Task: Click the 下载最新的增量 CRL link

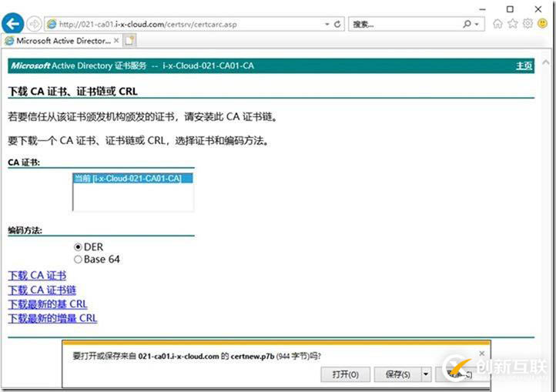Action: click(x=52, y=319)
